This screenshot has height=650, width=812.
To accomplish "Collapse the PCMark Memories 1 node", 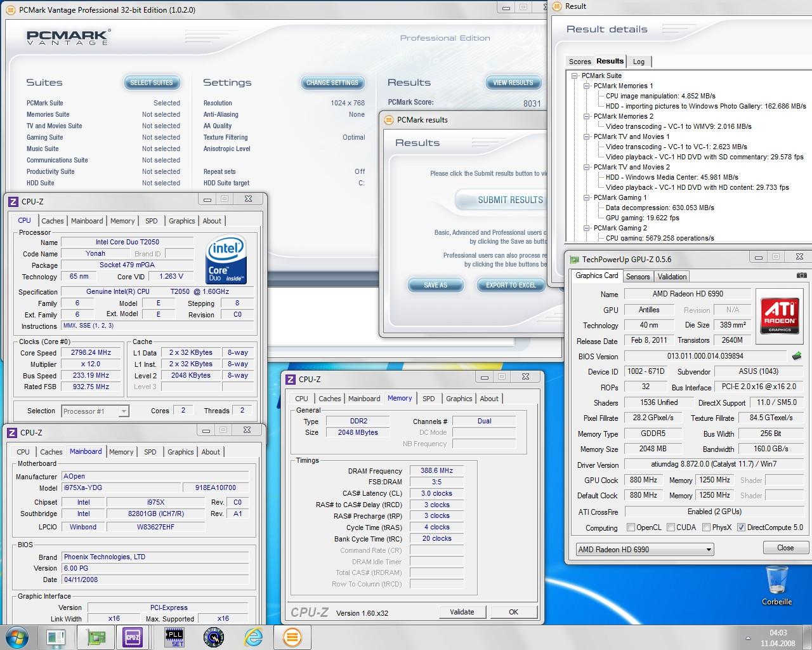I will click(x=586, y=86).
